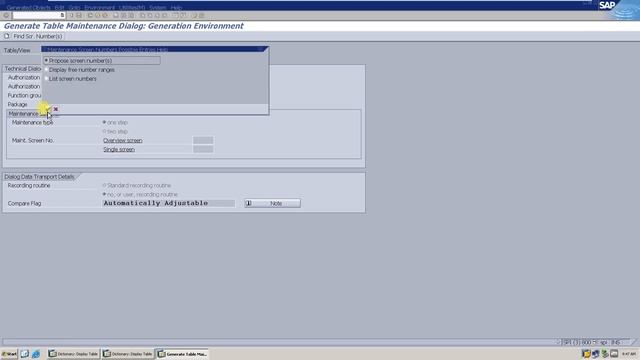Open Internet Explorer quick launch icon
Screen dimensions: 640x360
point(36,354)
